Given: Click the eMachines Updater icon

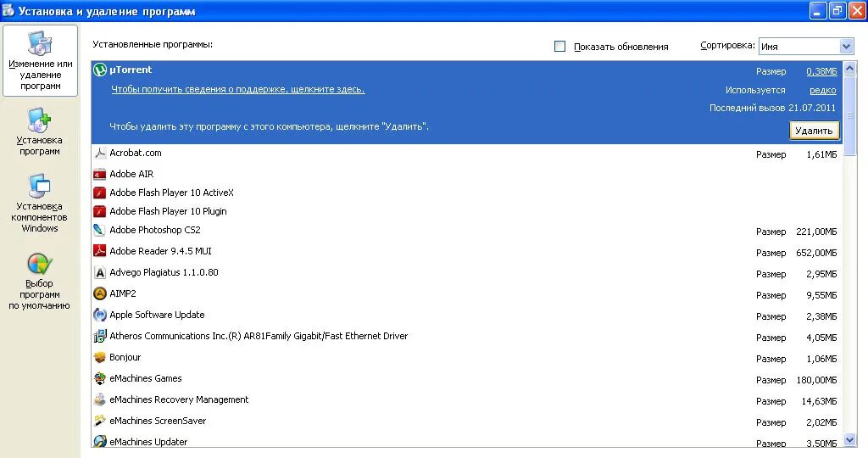Looking at the screenshot, I should pos(100,441).
